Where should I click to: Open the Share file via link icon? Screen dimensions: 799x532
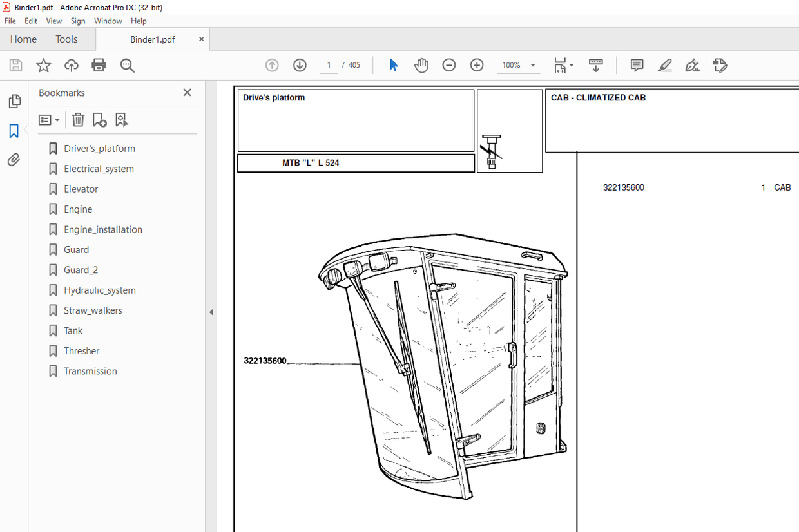click(x=71, y=65)
